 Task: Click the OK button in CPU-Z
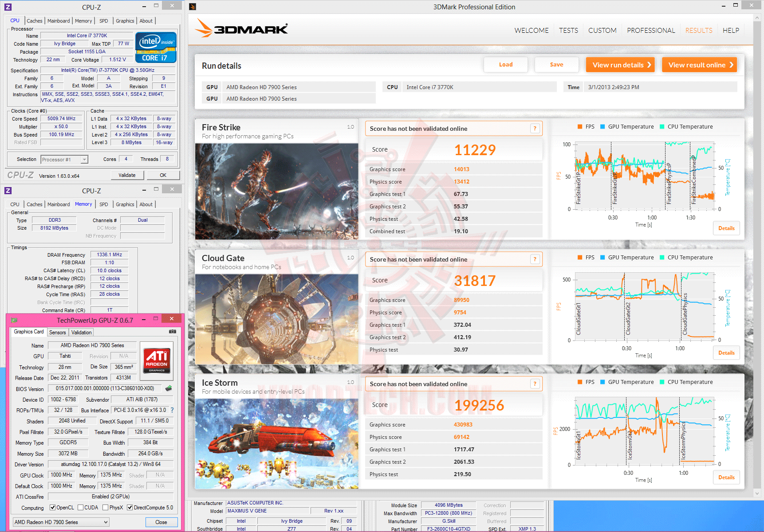coord(163,175)
